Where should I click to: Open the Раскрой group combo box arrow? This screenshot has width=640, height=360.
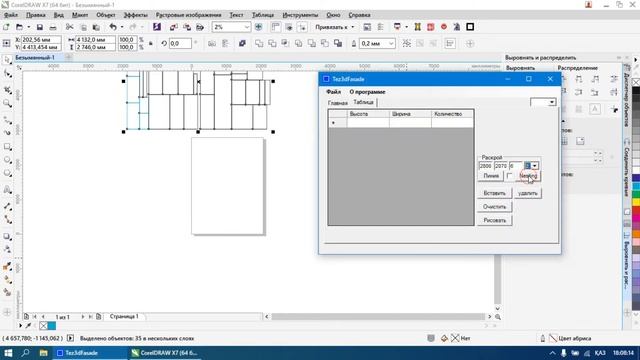pyautogui.click(x=535, y=166)
